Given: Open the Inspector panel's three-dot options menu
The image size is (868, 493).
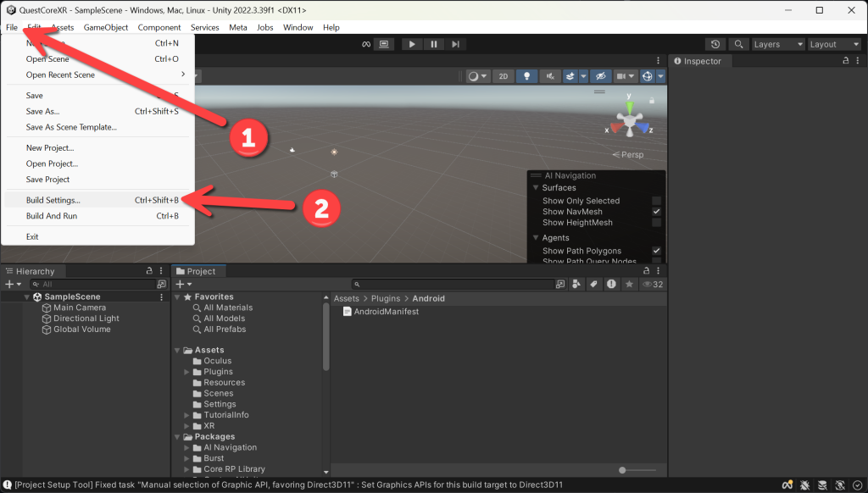Looking at the screenshot, I should pyautogui.click(x=858, y=61).
